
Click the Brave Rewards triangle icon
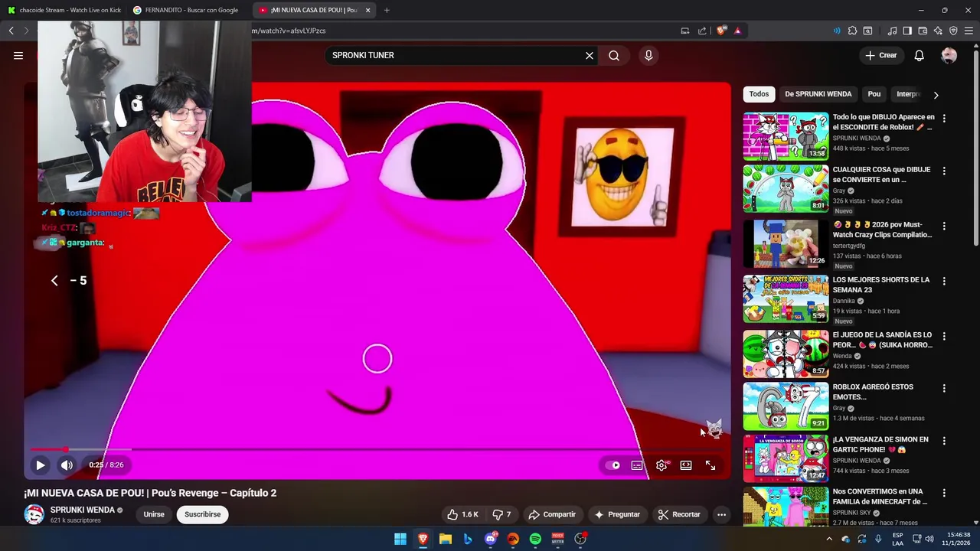point(737,31)
